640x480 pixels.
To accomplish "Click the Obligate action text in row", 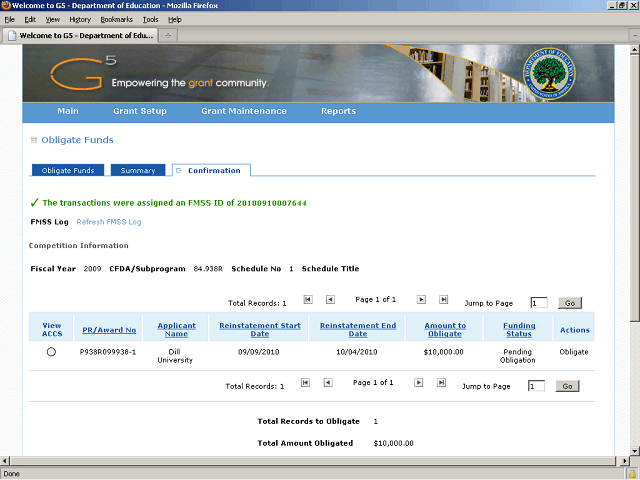I will [574, 352].
